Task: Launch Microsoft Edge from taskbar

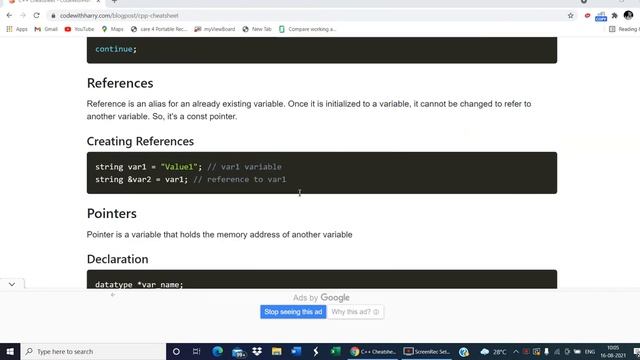Action: coord(217,351)
